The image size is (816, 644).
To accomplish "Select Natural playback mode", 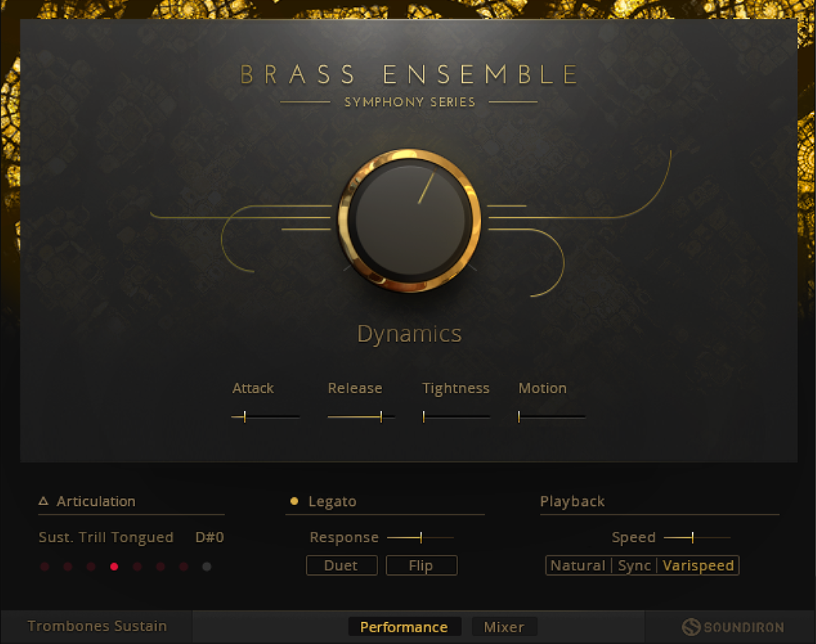I will [x=578, y=566].
